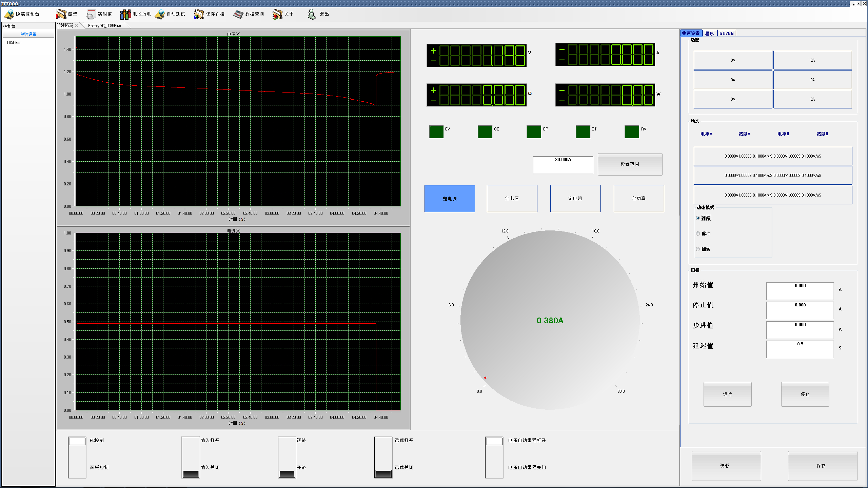
Task: Click the voltage LED display reading
Action: click(476, 55)
